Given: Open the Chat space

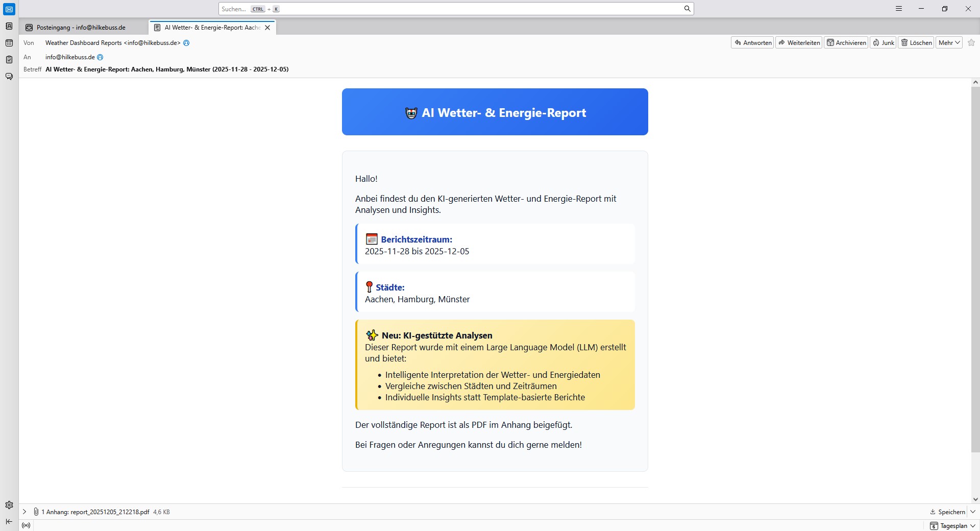Looking at the screenshot, I should coord(9,77).
